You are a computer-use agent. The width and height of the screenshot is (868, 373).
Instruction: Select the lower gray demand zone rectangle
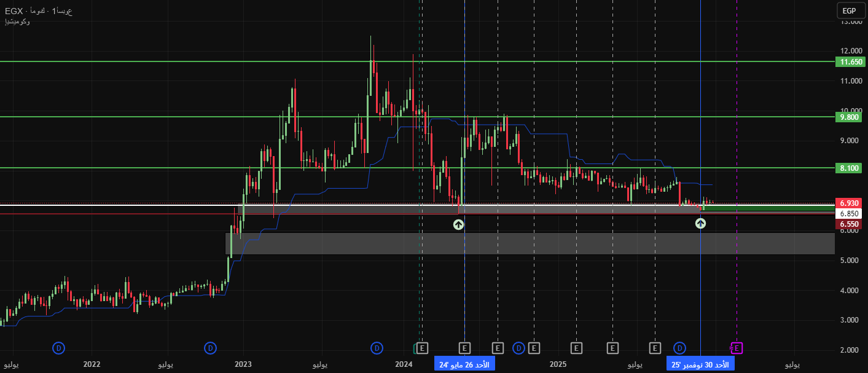(x=528, y=243)
